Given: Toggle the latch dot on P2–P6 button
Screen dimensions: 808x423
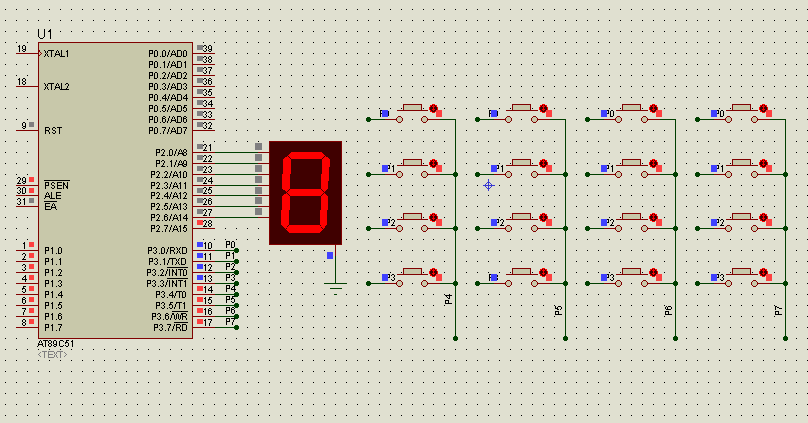Looking at the screenshot, I should (x=653, y=217).
